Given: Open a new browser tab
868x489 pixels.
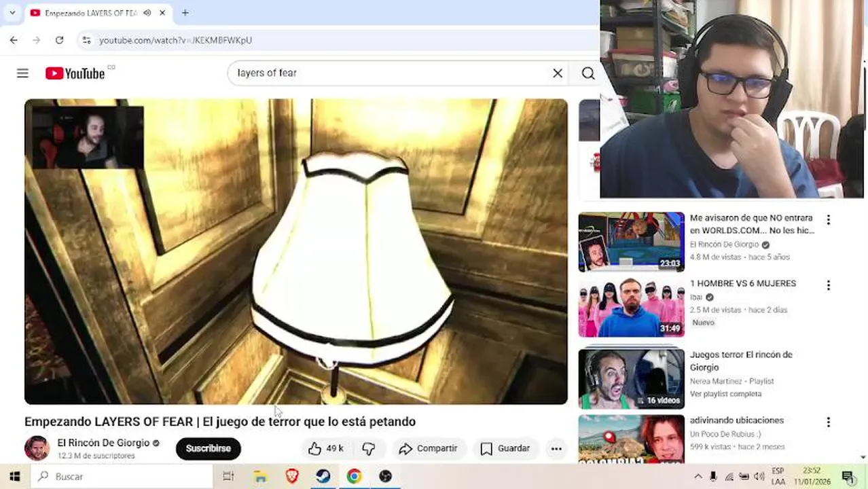Looking at the screenshot, I should pyautogui.click(x=185, y=13).
